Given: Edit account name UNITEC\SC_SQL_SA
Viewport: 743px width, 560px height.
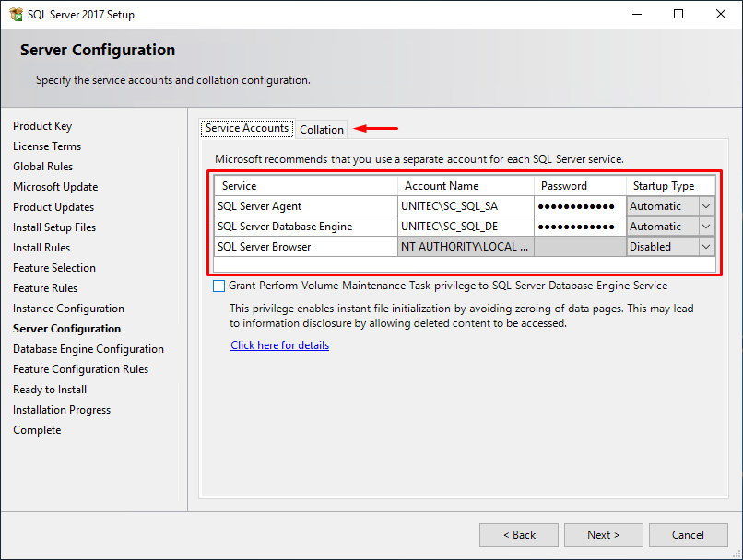Looking at the screenshot, I should 466,206.
